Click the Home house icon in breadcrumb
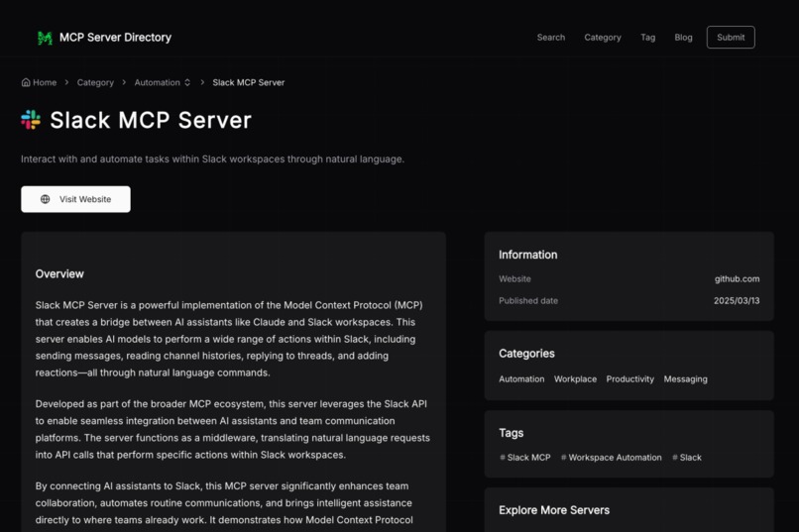 point(26,82)
